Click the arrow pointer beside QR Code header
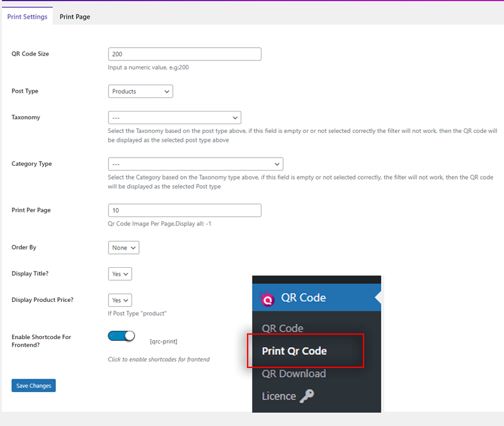 [x=378, y=296]
